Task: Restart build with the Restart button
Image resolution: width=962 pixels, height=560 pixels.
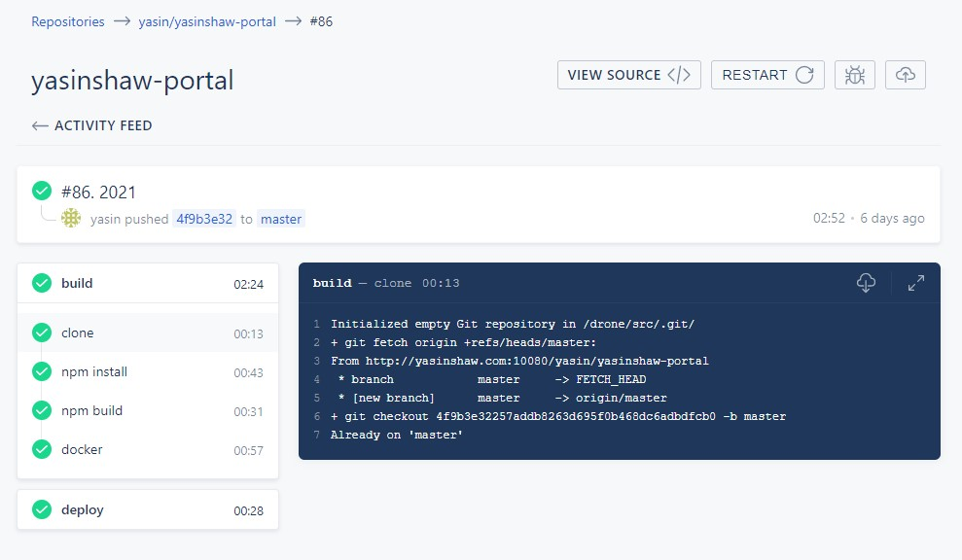Action: 767,75
